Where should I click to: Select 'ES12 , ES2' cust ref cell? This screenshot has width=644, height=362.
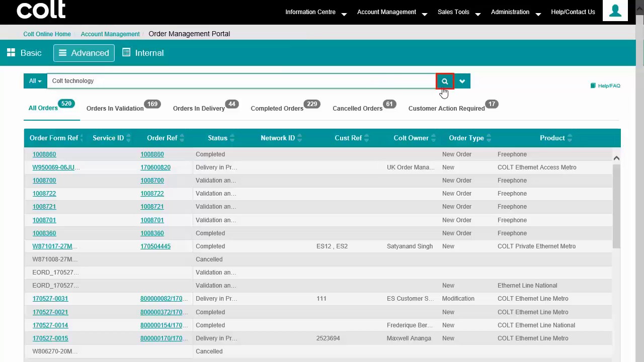tap(332, 246)
